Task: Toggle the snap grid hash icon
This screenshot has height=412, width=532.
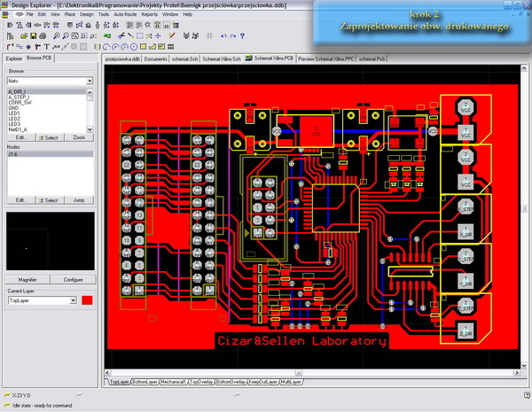Action: point(209,35)
